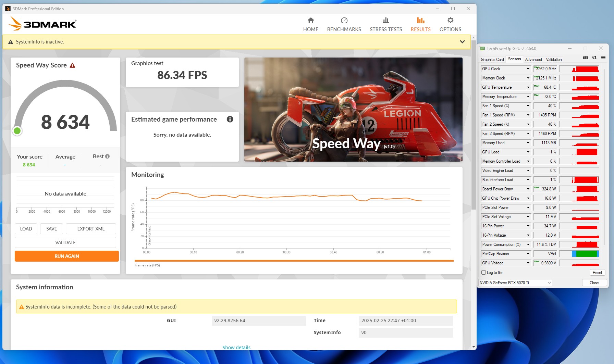614x364 pixels.
Task: Open the Home icon in 3DMark
Action: [311, 20]
